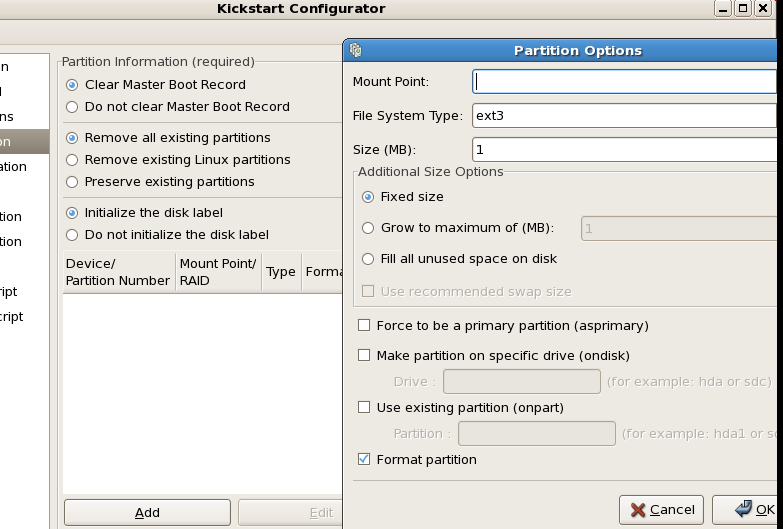
Task: Click the Add partition button
Action: point(147,513)
